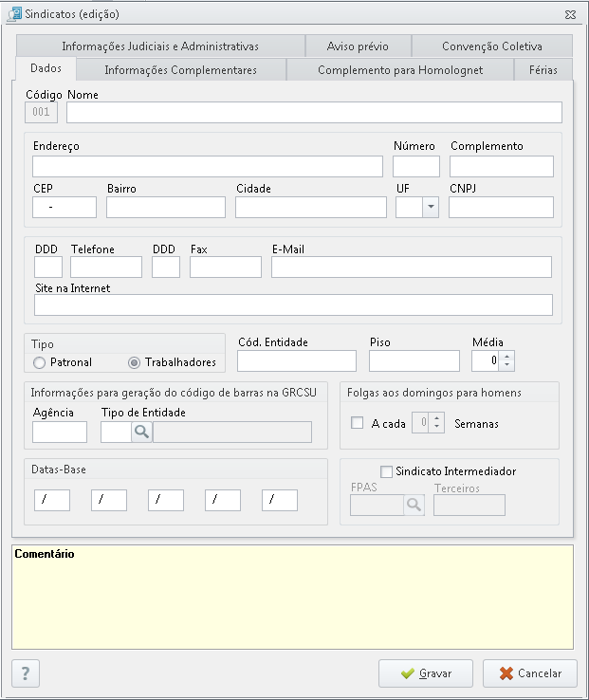Image resolution: width=589 pixels, height=700 pixels.
Task: Select the Trabalhadores radio button
Action: pyautogui.click(x=134, y=362)
